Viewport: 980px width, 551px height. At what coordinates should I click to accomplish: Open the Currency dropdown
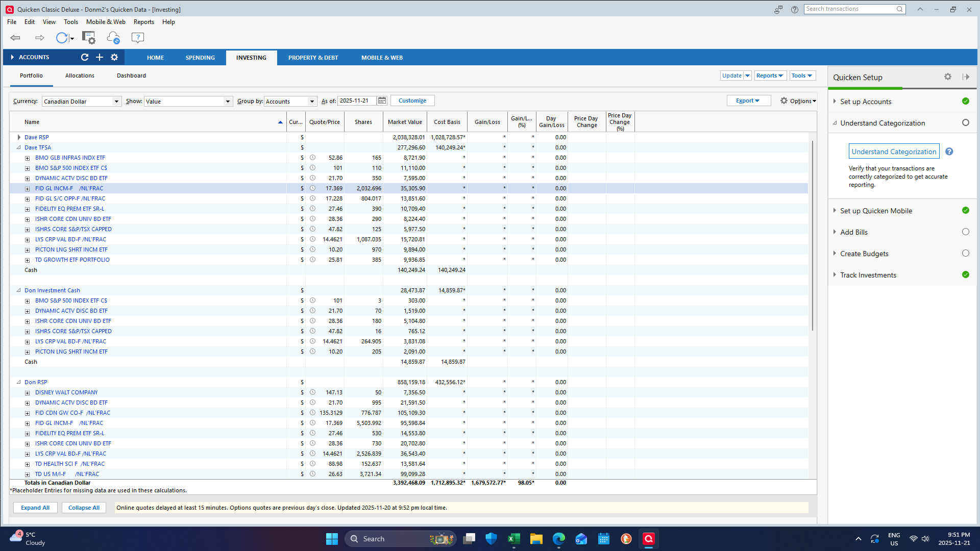point(116,102)
